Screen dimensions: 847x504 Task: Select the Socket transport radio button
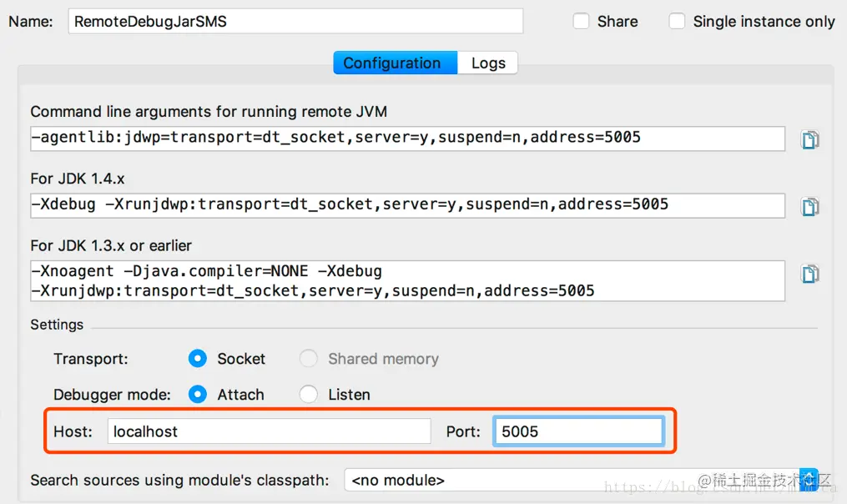tap(198, 359)
